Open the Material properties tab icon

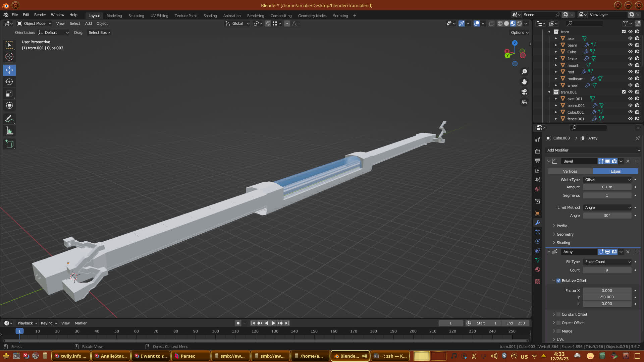click(538, 270)
